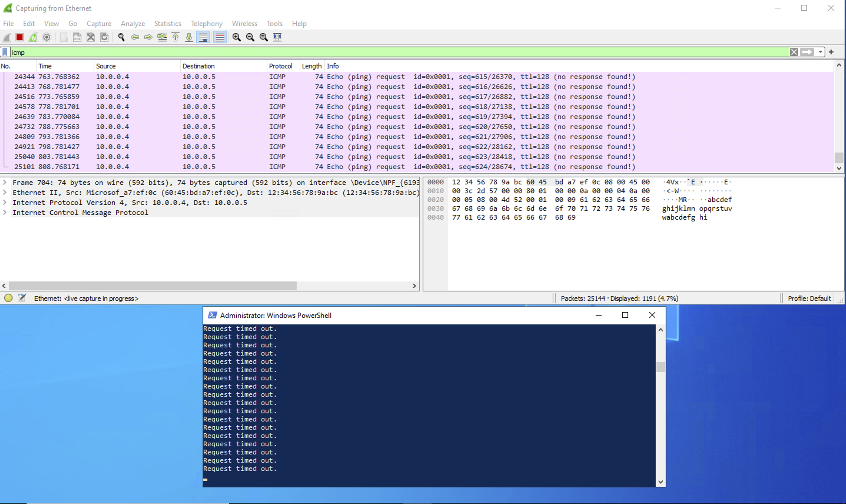Sort by Length column header
Image resolution: width=846 pixels, height=504 pixels.
[312, 66]
